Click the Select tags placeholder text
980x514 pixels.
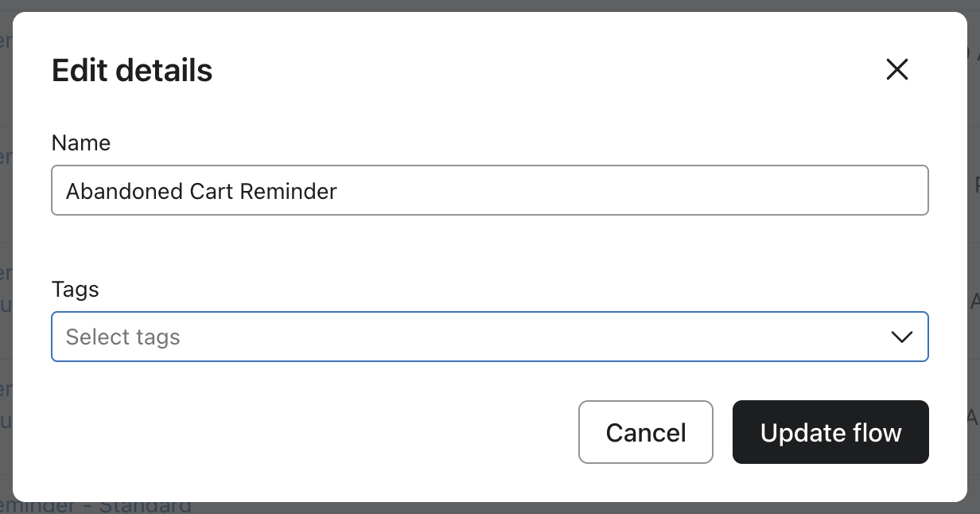(x=123, y=337)
